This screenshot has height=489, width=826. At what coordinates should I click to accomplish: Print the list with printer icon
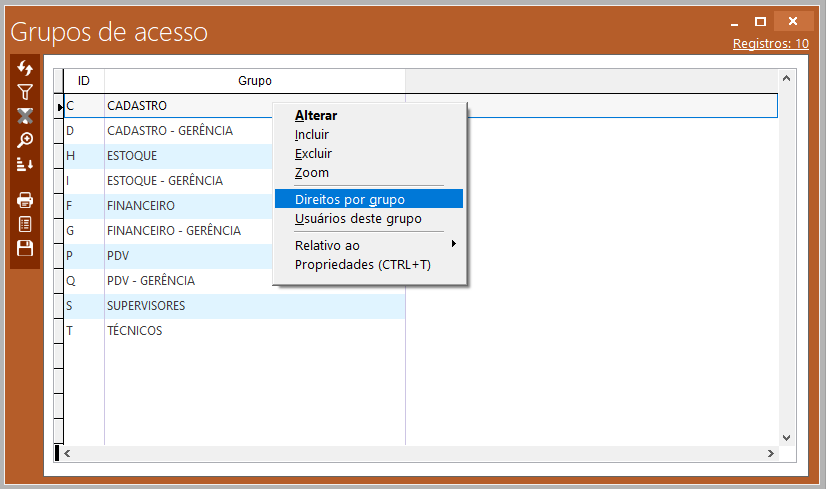click(x=25, y=200)
